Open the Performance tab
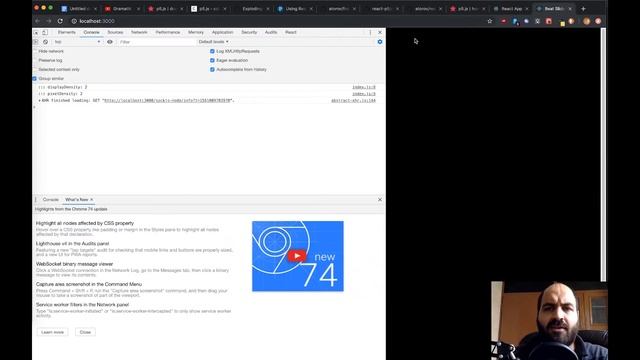 click(168, 32)
